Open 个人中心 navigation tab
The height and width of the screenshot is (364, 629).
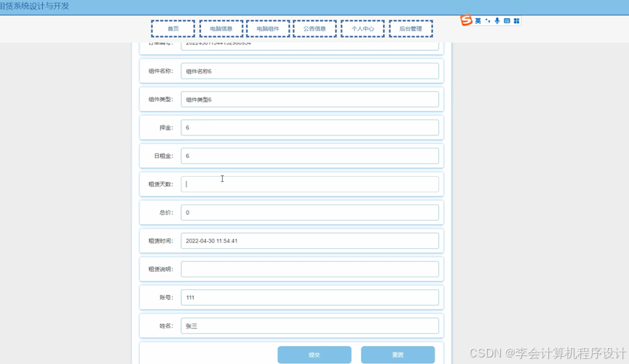(363, 28)
